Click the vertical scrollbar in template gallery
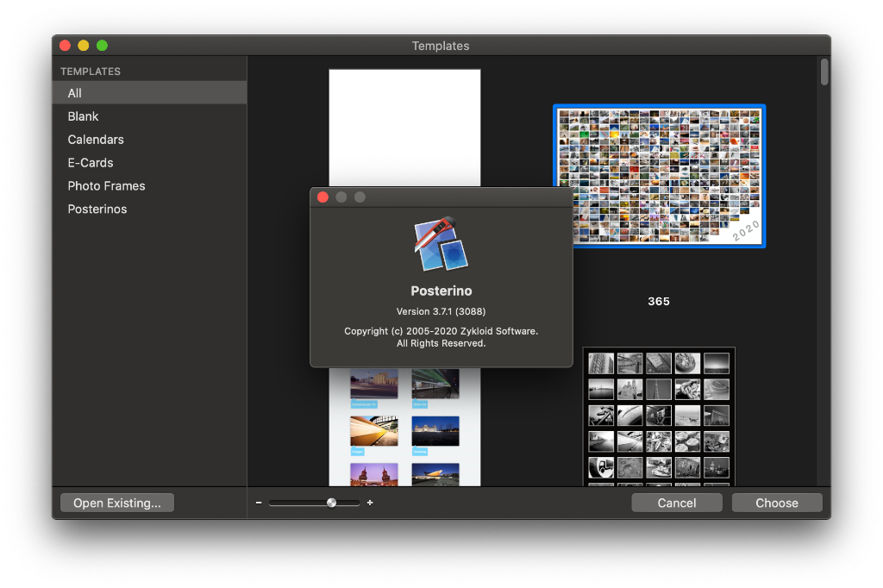Image resolution: width=883 pixels, height=588 pixels. point(824,72)
